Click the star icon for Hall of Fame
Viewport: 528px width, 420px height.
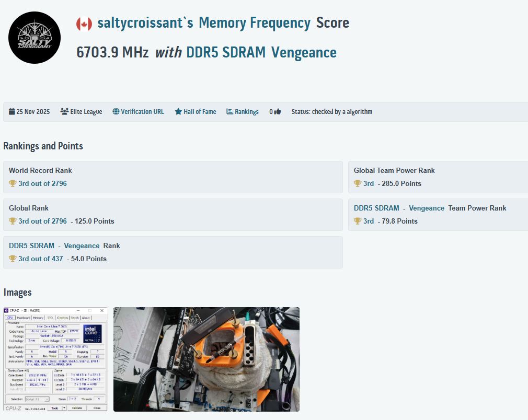178,112
